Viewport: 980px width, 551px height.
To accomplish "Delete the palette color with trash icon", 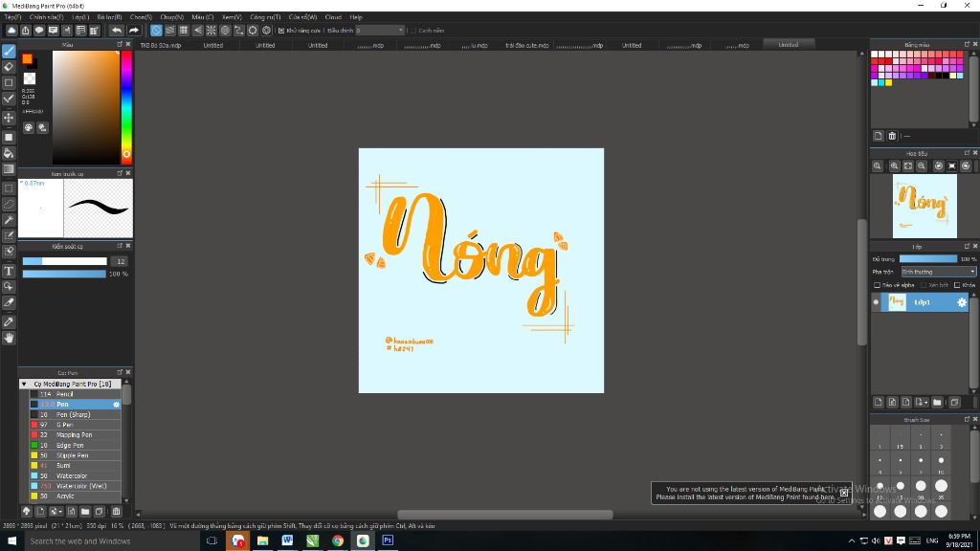I will tap(893, 136).
